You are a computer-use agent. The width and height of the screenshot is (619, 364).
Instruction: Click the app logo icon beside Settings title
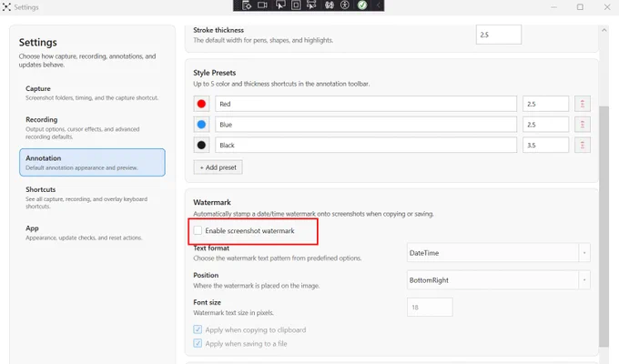pyautogui.click(x=6, y=7)
